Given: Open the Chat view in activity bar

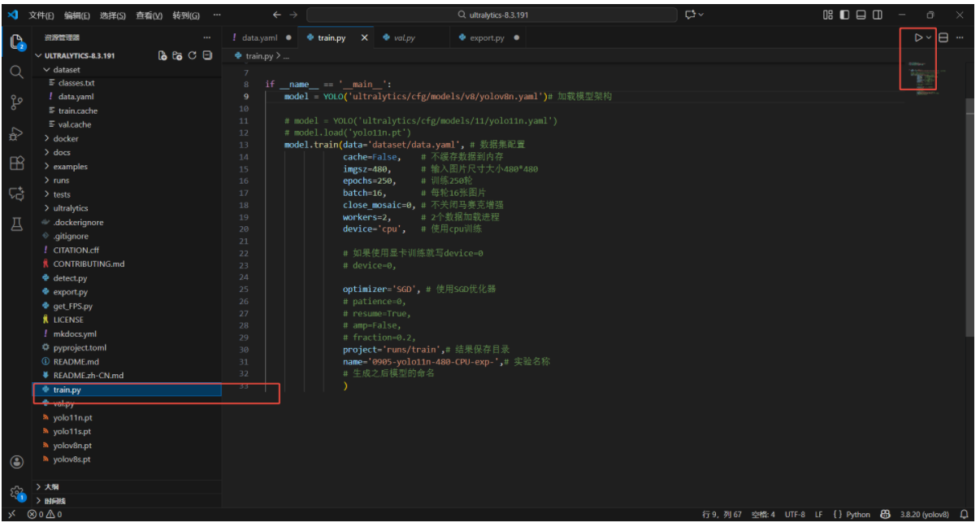Looking at the screenshot, I should pos(16,194).
